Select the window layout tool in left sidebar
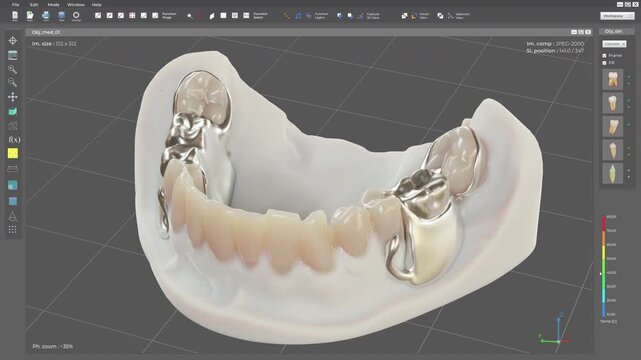This screenshot has height=360, width=641. click(x=13, y=55)
